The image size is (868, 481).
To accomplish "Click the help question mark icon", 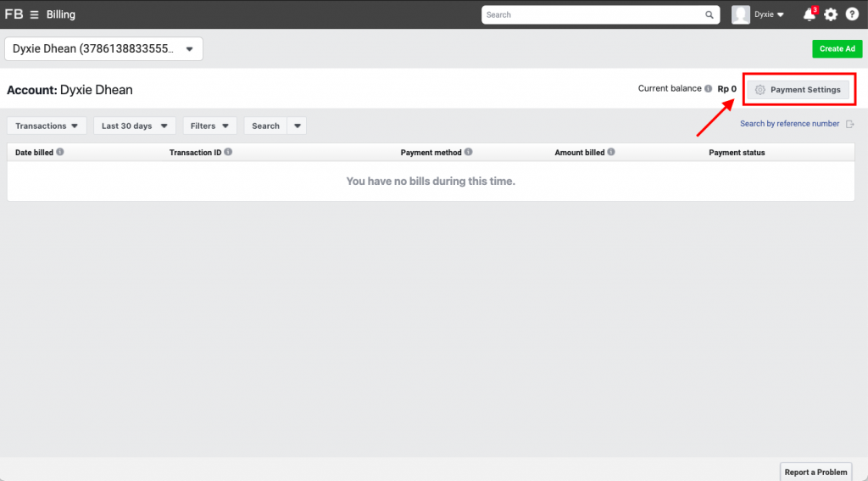I will pos(852,14).
